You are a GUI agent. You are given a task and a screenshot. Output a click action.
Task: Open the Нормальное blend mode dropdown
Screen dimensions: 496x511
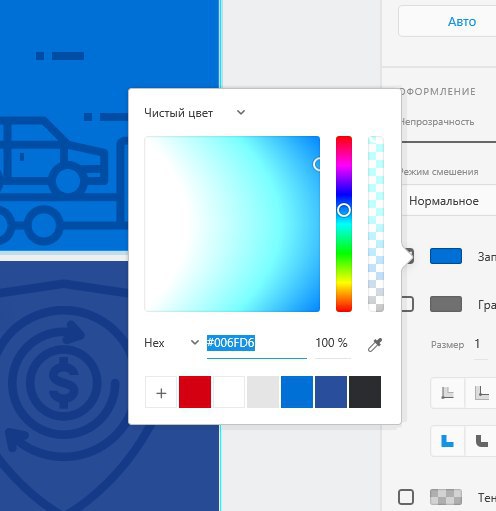(450, 201)
